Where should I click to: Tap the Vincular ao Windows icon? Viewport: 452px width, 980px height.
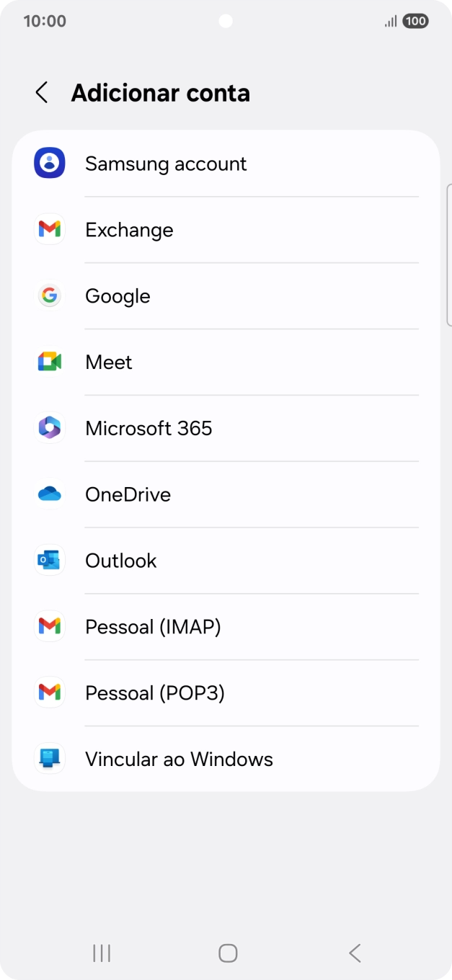click(x=50, y=759)
